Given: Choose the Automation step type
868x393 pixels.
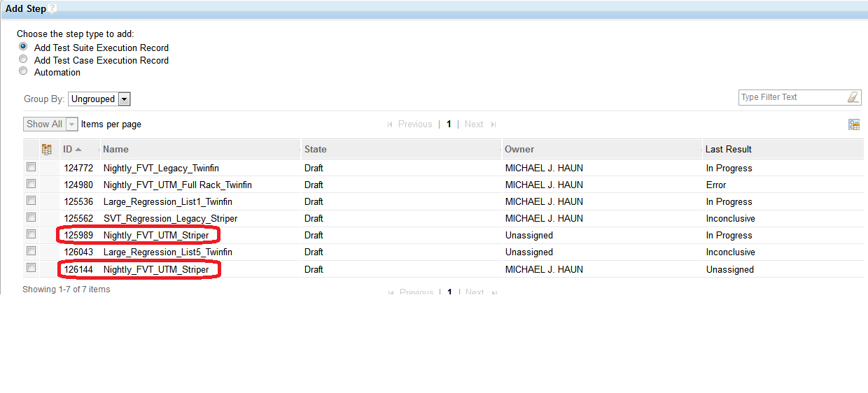Looking at the screenshot, I should pyautogui.click(x=23, y=71).
